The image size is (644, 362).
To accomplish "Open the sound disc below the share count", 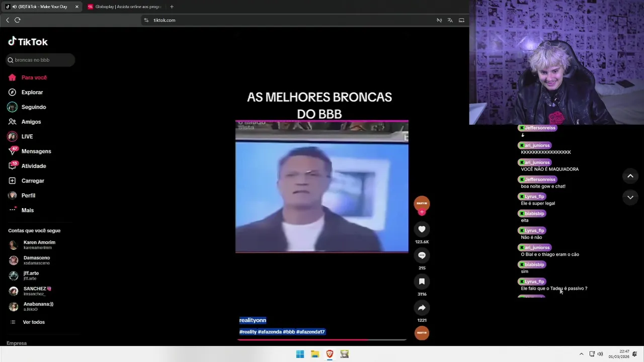I will click(422, 333).
